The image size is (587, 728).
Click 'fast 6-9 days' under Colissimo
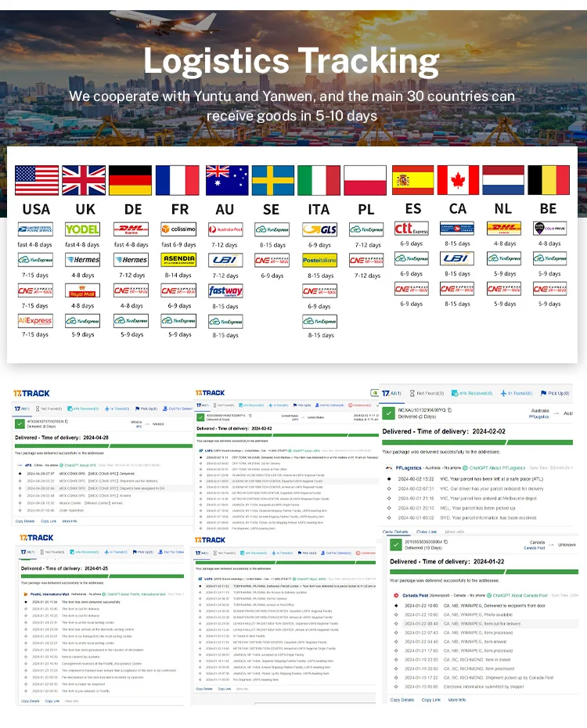[178, 244]
